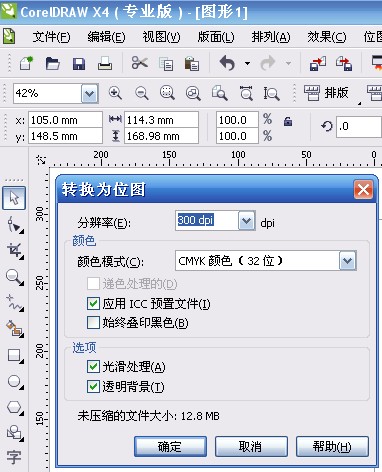Click the 帮助(H) button
This screenshot has height=472, width=382.
point(332,446)
